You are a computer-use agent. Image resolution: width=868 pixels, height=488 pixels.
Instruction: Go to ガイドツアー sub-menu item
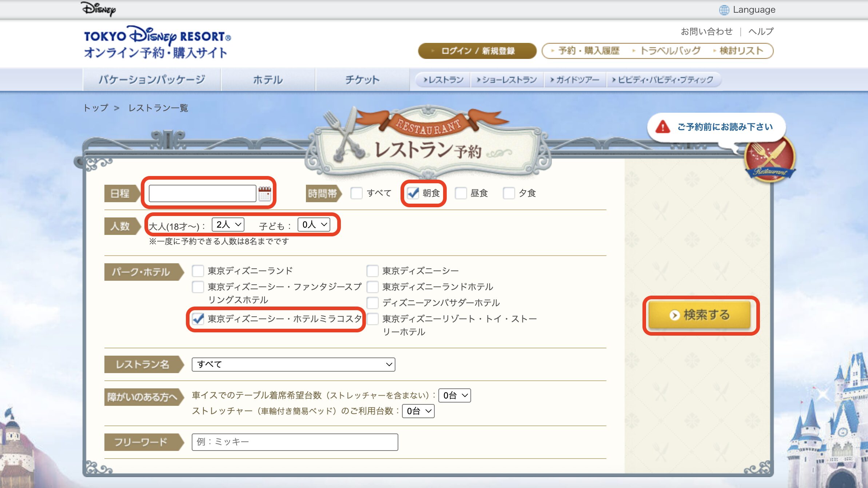pyautogui.click(x=575, y=80)
